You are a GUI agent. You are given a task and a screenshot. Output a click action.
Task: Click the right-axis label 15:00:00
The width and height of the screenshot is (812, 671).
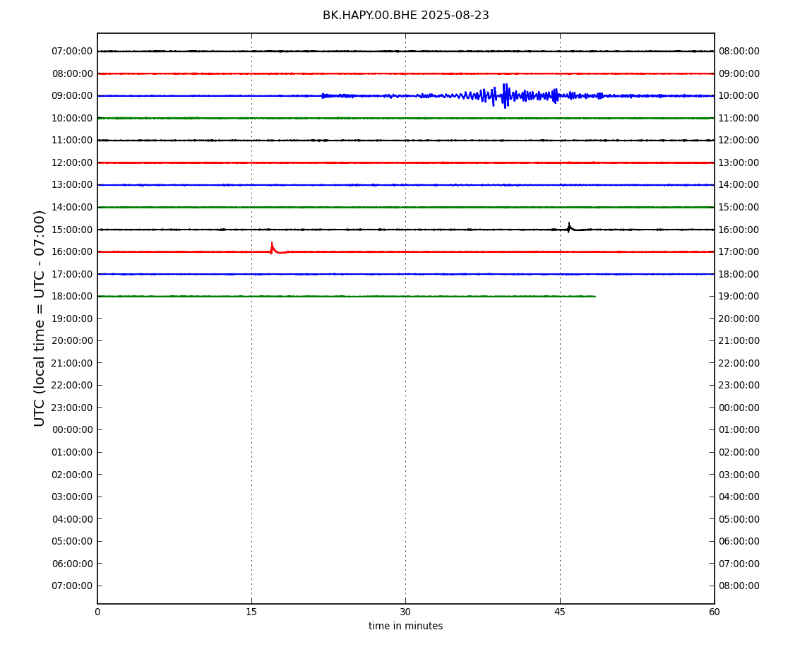(x=739, y=207)
